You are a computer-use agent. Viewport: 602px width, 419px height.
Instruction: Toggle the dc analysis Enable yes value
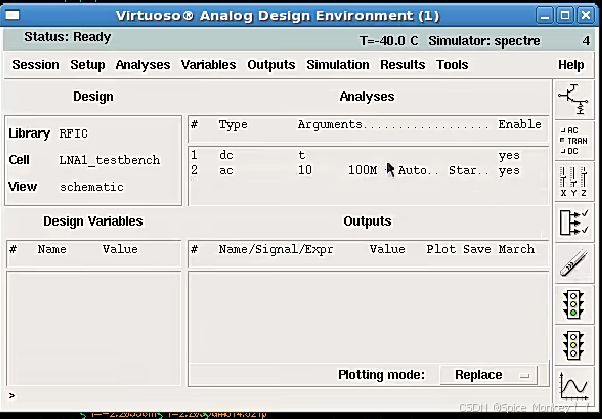[x=509, y=156]
